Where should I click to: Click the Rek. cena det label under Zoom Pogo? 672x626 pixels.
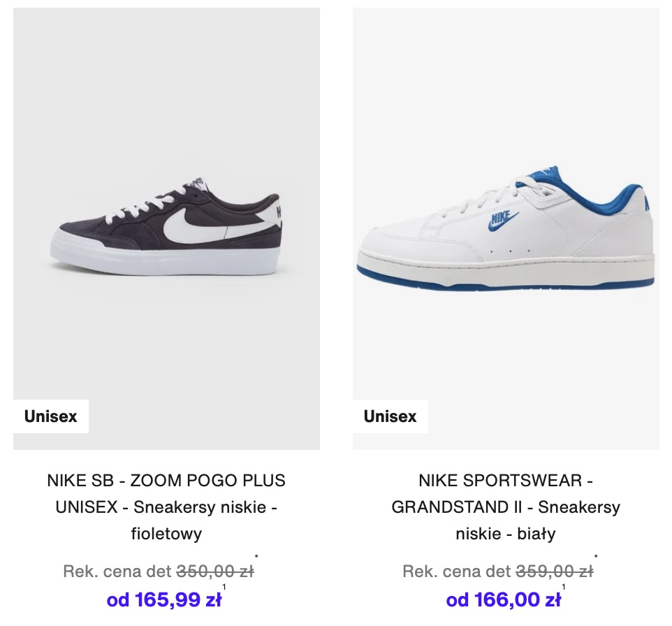117,571
